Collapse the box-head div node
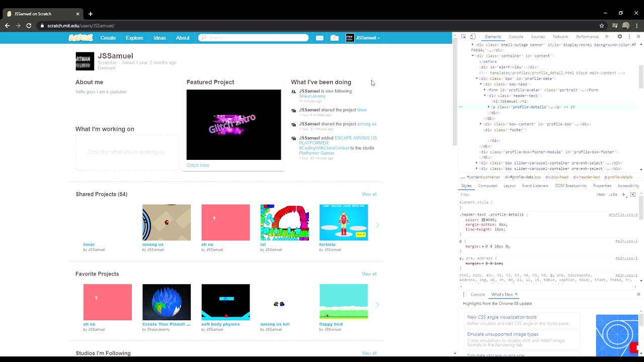The image size is (644, 362). 481,84
